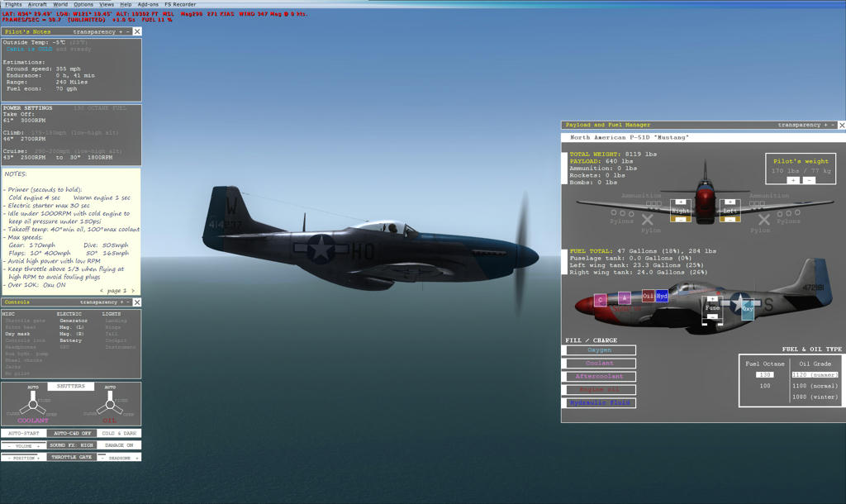Image resolution: width=846 pixels, height=504 pixels.
Task: Click the THROTTLE GATE button
Action: coord(72,457)
